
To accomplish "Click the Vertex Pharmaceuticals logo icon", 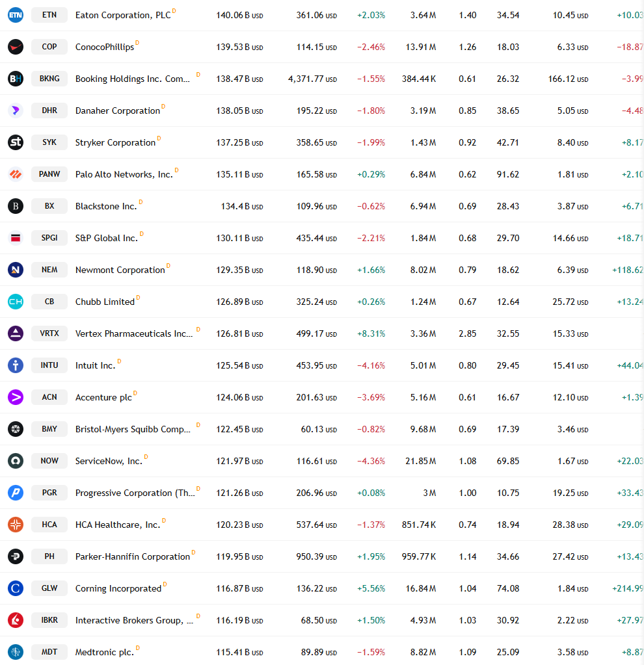I will tap(16, 333).
